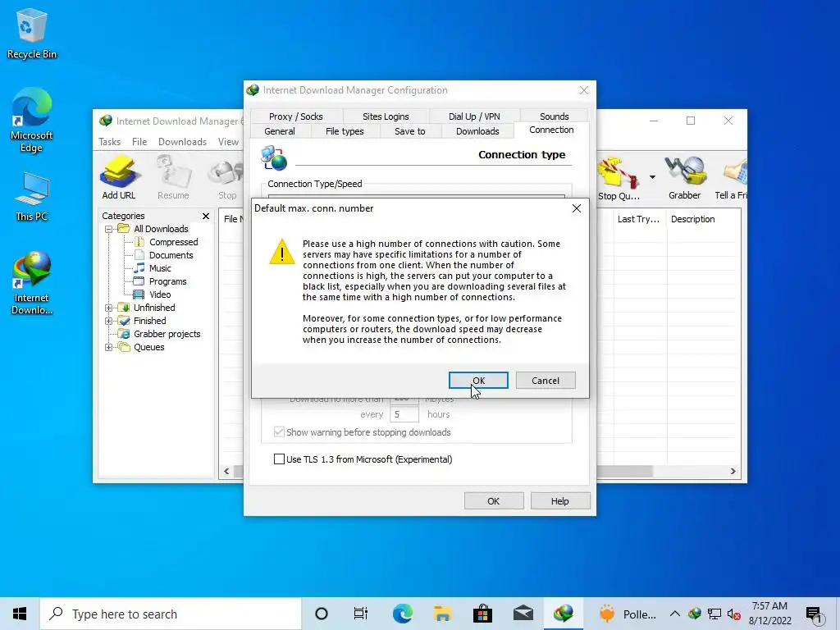Click the Tell a Friend toolbar icon
840x630 pixels.
(732, 177)
